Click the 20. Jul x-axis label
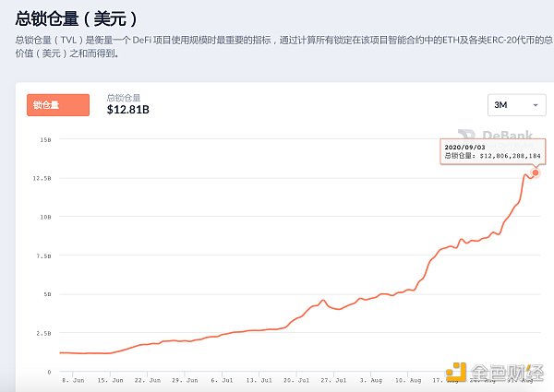Screen dimensions: 554x392 (295, 379)
